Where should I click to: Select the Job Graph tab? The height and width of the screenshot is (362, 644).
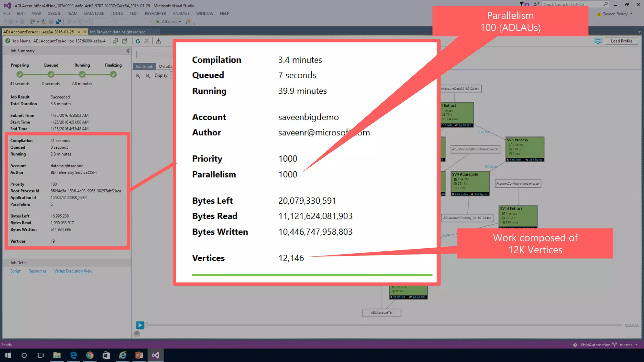[x=144, y=66]
